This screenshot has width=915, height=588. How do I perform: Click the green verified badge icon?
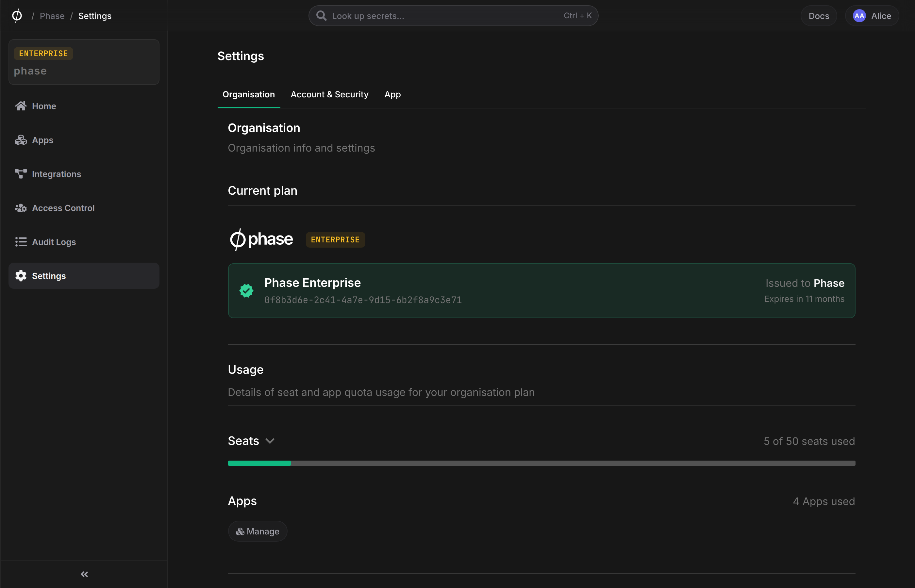(246, 290)
